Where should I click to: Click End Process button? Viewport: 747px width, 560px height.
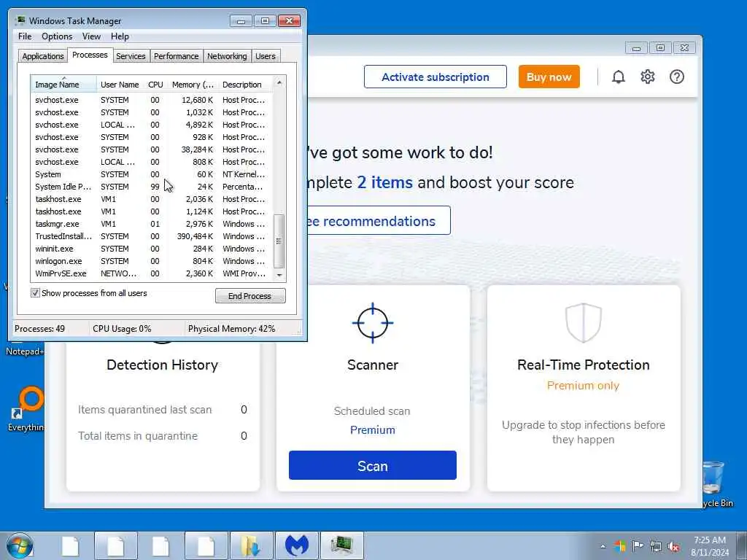pos(250,296)
